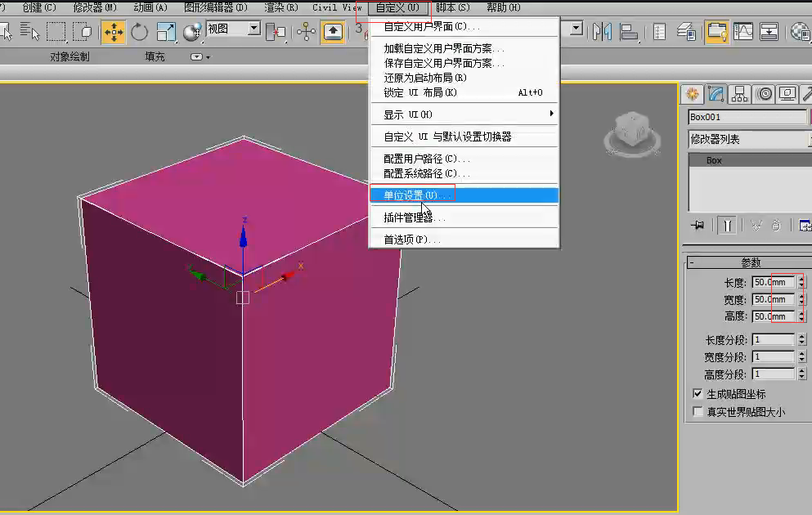Click the Select and Scale tool

(x=166, y=32)
